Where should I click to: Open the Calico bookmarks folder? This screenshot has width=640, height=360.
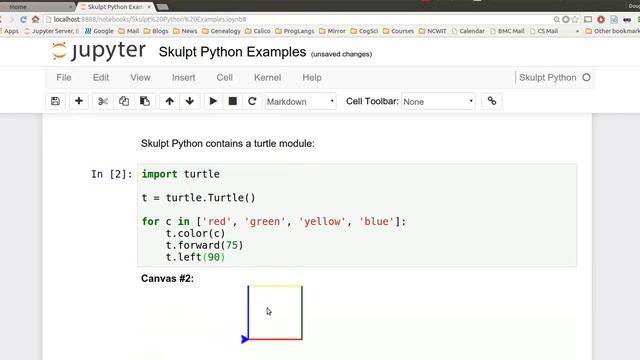coord(258,31)
